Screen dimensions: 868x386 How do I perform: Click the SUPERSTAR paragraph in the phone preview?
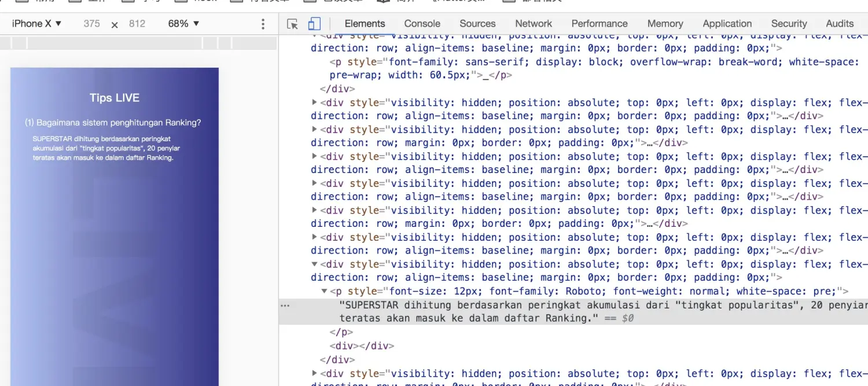(x=106, y=148)
